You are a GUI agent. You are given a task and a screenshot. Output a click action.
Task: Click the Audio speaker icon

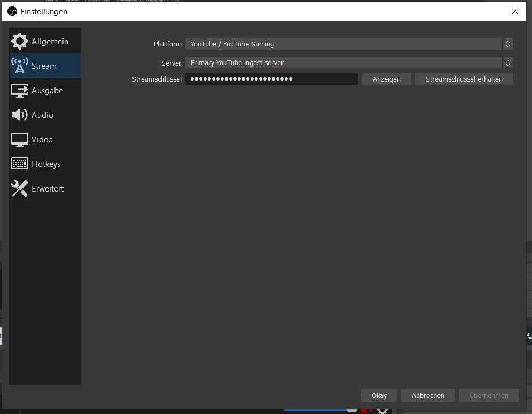(20, 115)
